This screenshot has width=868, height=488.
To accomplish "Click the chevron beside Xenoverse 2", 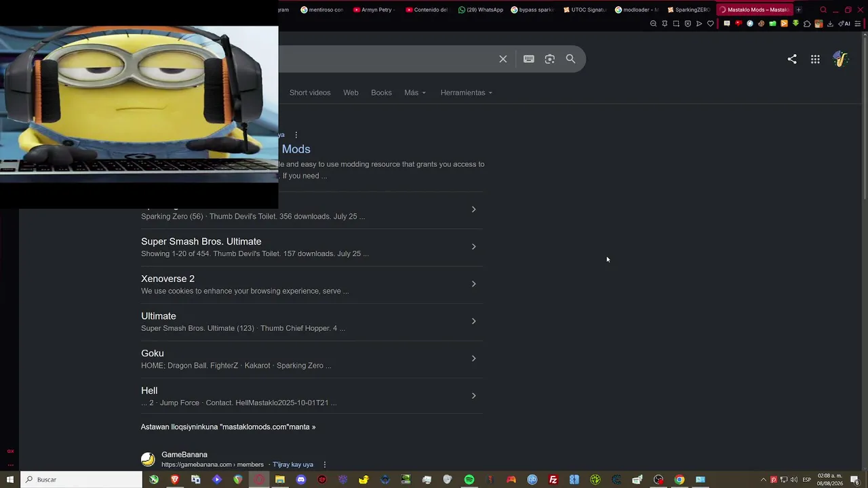I will tap(473, 284).
